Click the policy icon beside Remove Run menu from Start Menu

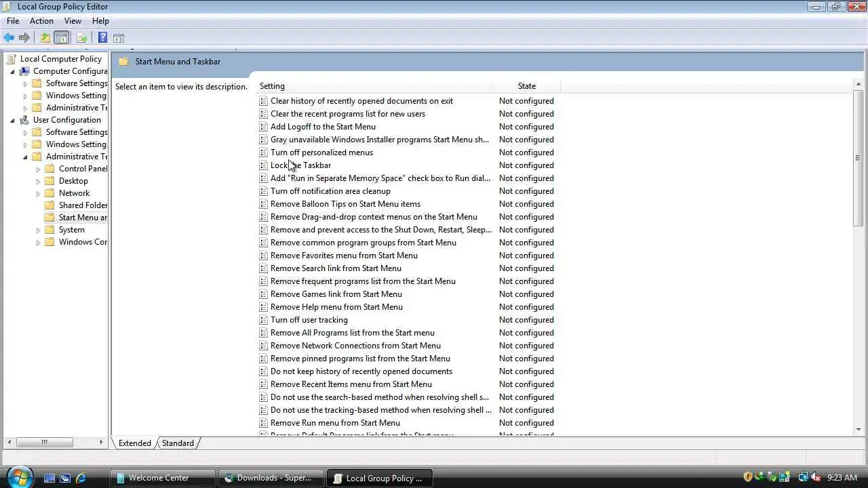264,423
